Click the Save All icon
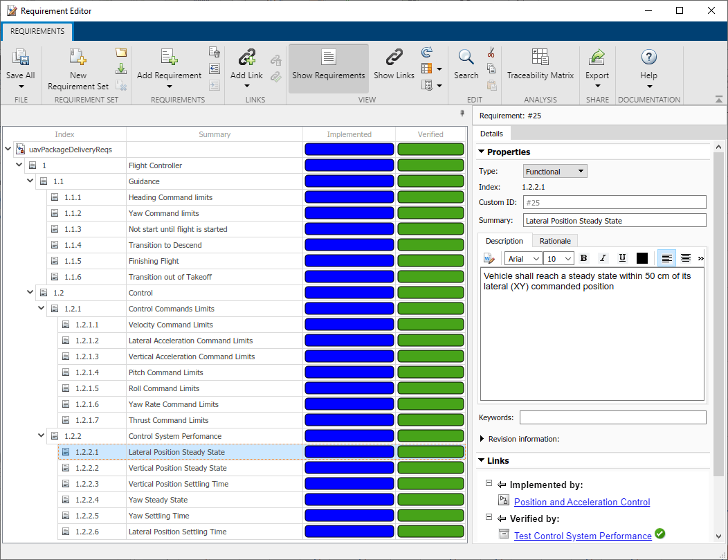Image resolution: width=728 pixels, height=560 pixels. 20,58
